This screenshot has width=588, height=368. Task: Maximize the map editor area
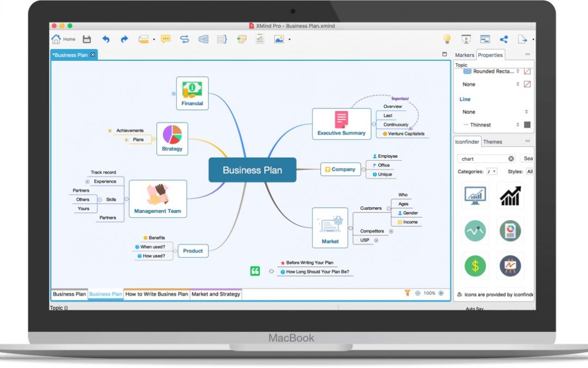point(445,55)
